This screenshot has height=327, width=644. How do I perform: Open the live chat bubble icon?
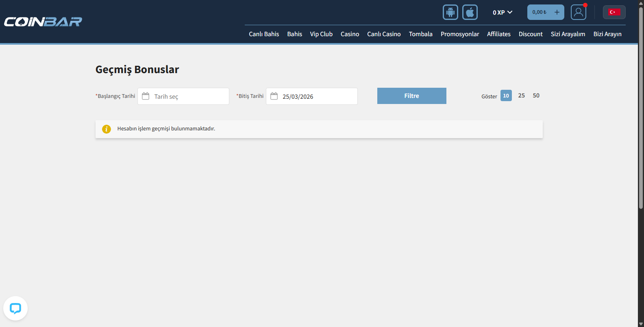click(x=15, y=308)
